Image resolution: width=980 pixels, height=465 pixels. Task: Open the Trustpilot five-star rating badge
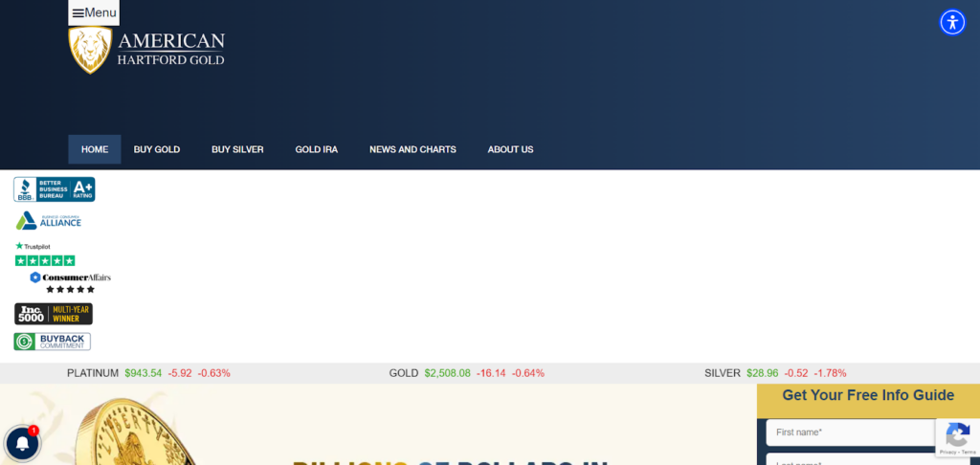(45, 255)
